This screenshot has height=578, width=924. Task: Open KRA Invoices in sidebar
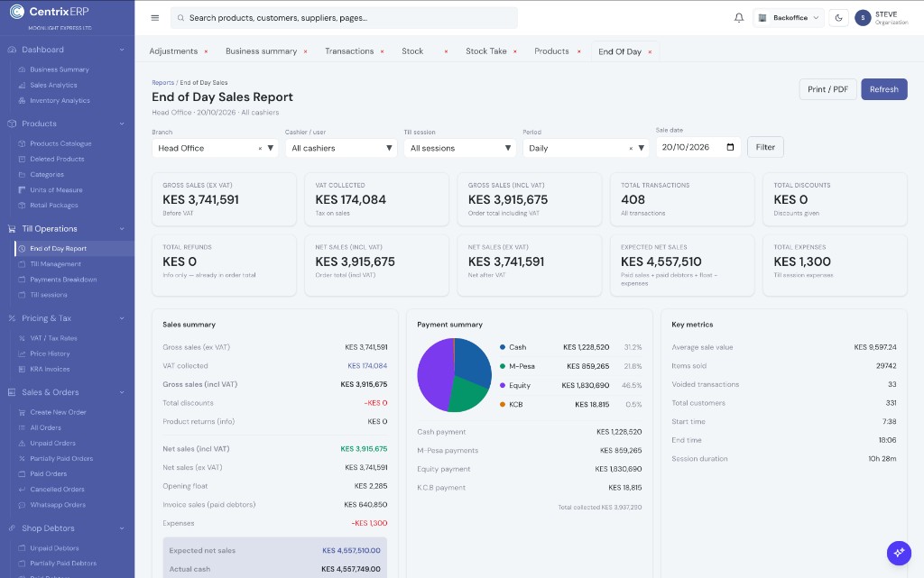pyautogui.click(x=51, y=369)
